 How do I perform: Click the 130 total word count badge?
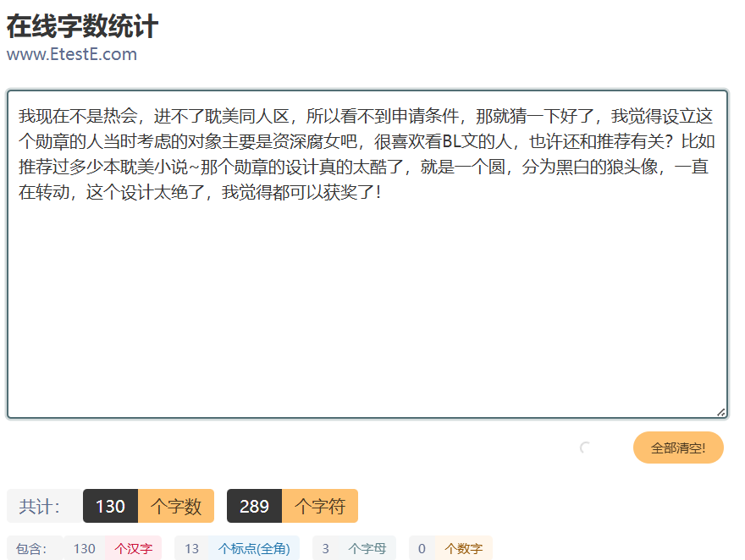coord(110,506)
